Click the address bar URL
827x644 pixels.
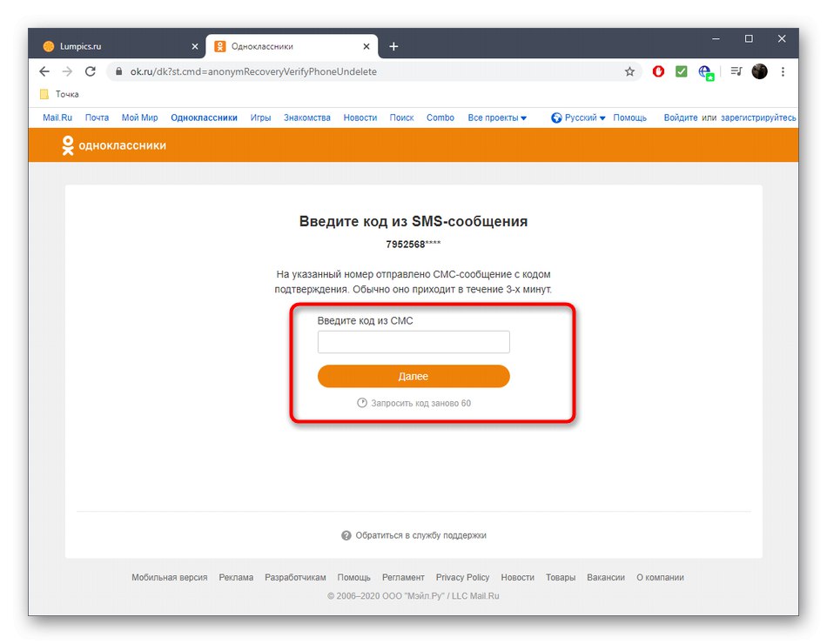253,71
